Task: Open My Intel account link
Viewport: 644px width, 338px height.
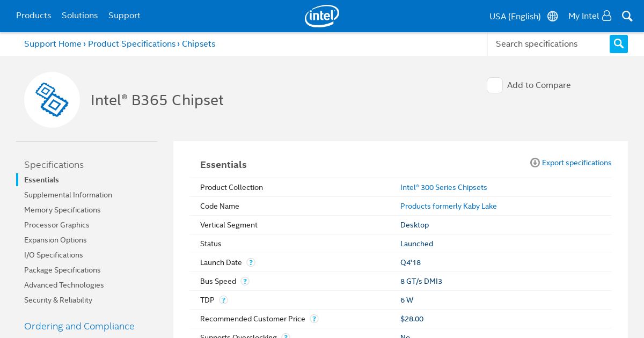Action: (583, 16)
